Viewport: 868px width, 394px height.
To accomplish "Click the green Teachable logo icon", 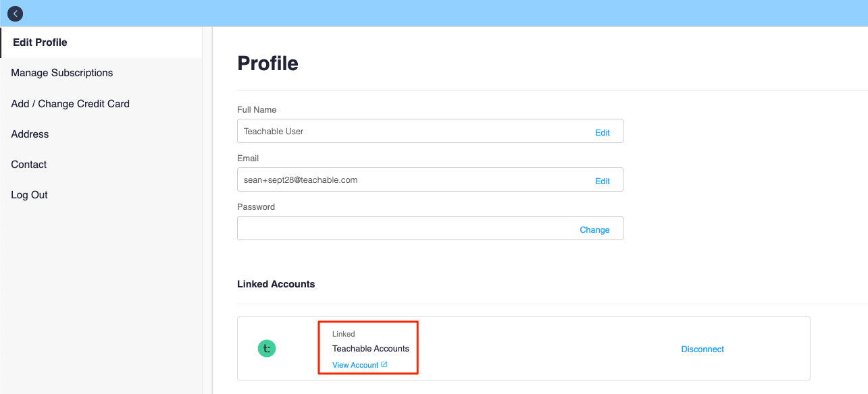I will pyautogui.click(x=267, y=349).
